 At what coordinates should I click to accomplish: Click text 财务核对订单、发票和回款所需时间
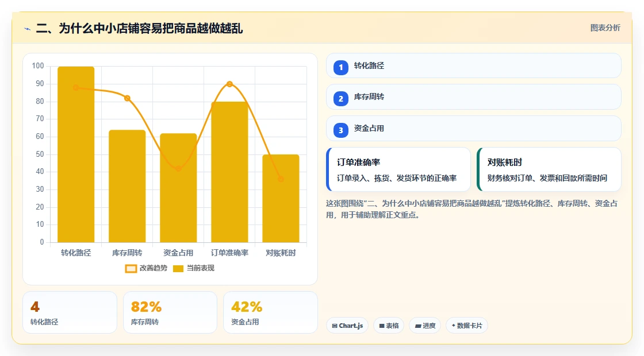pos(547,179)
